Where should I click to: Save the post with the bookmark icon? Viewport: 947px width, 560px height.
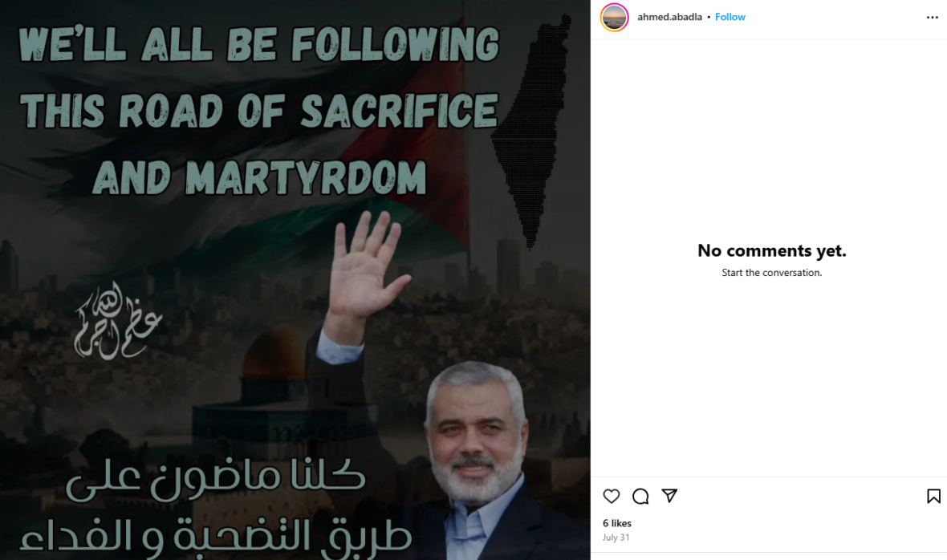point(933,496)
